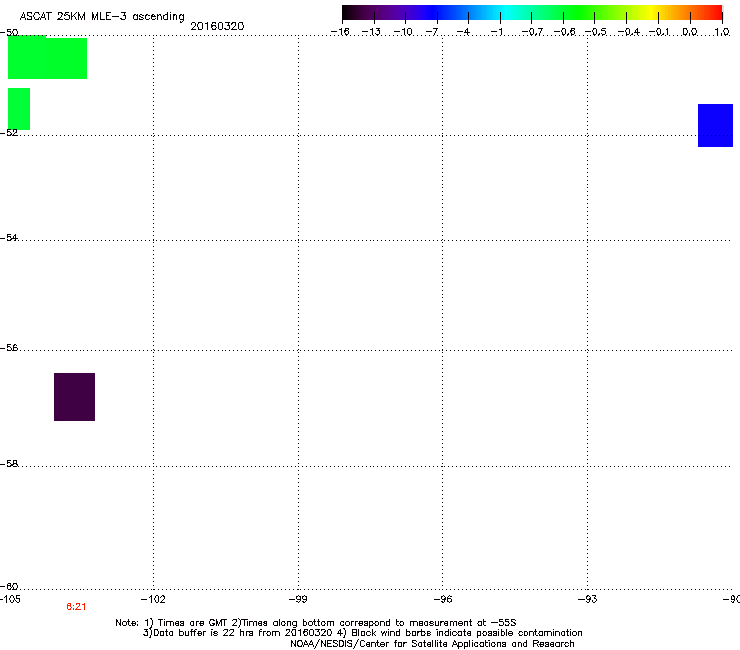
Task: Click the small green data block above -52
Action: (19, 109)
